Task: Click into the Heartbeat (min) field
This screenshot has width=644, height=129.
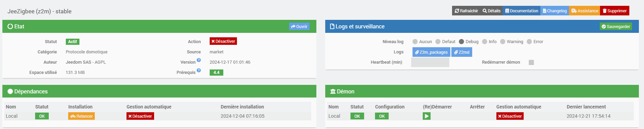Action: point(430,62)
